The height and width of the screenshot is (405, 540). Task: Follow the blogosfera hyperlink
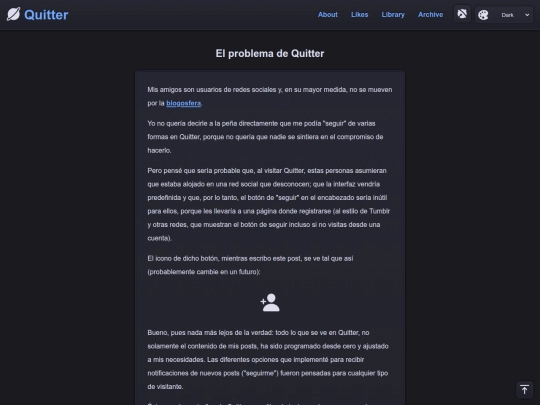pos(184,103)
